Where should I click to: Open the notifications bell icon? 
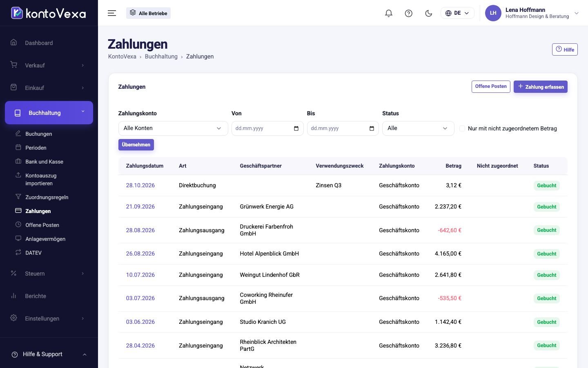(x=389, y=13)
